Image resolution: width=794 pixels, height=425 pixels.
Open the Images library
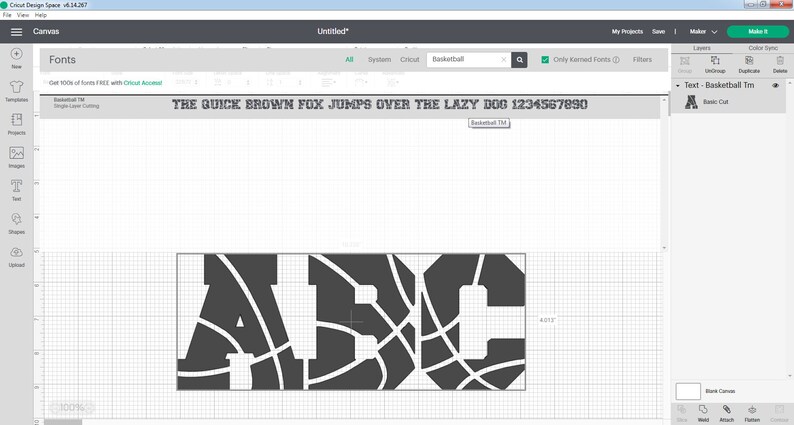[x=16, y=157]
